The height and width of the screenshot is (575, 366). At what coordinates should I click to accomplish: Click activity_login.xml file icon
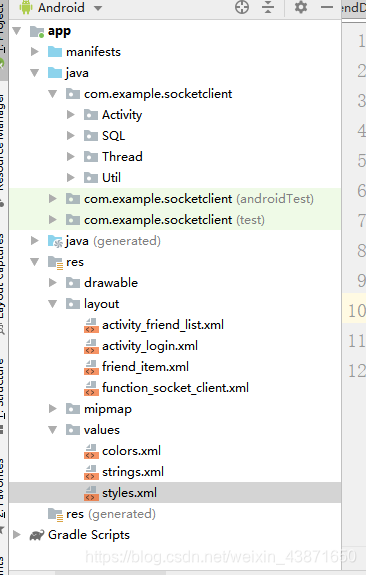(x=91, y=346)
